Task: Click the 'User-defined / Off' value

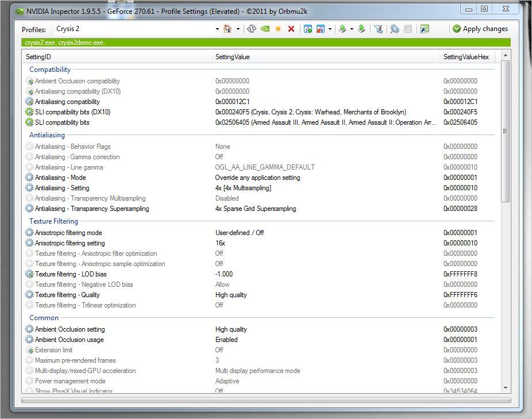Action: pos(240,233)
